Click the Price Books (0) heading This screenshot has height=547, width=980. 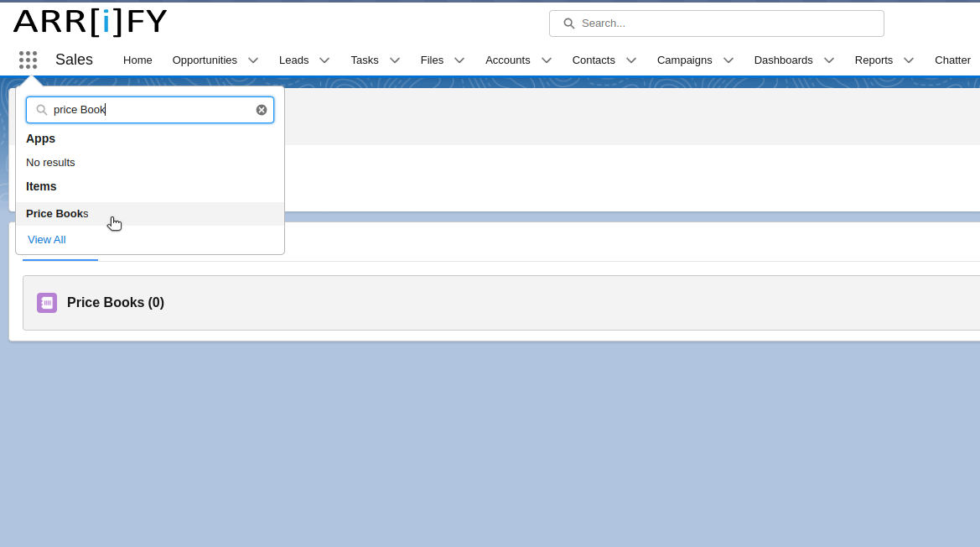pyautogui.click(x=116, y=302)
